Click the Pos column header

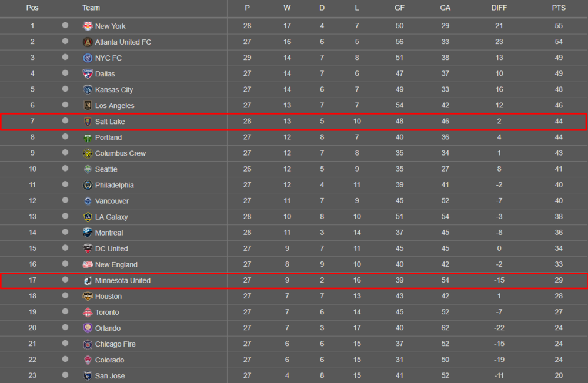(x=32, y=8)
